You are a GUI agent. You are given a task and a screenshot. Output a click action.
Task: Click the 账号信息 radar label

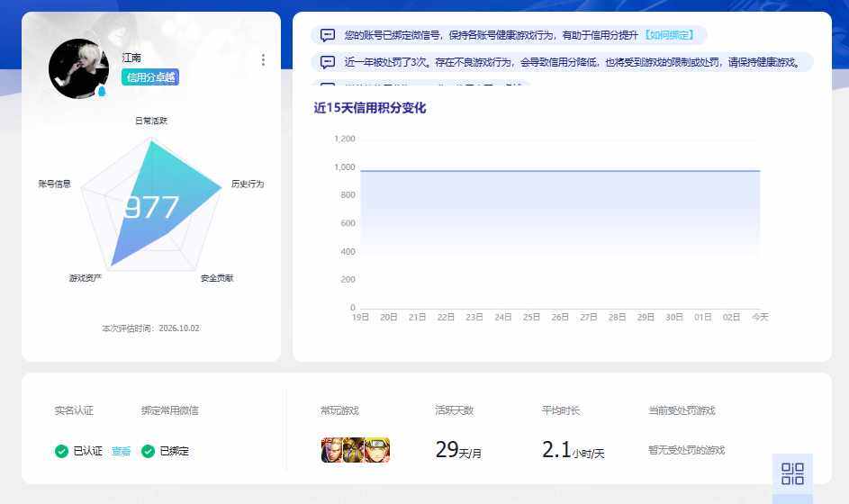click(x=55, y=184)
